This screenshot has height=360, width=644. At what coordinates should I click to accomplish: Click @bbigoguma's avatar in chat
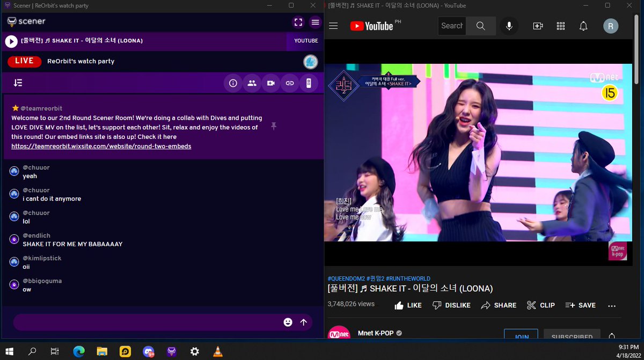click(14, 284)
